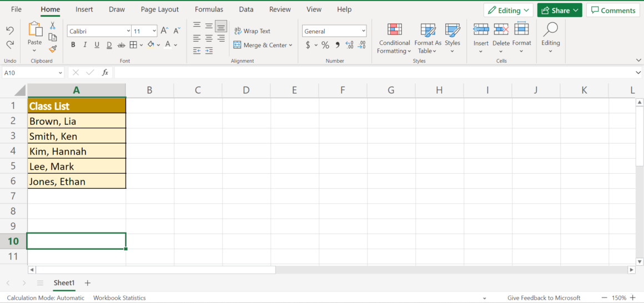Screen dimensions: 644x303
Task: Switch to the Insert tab
Action: tap(84, 9)
